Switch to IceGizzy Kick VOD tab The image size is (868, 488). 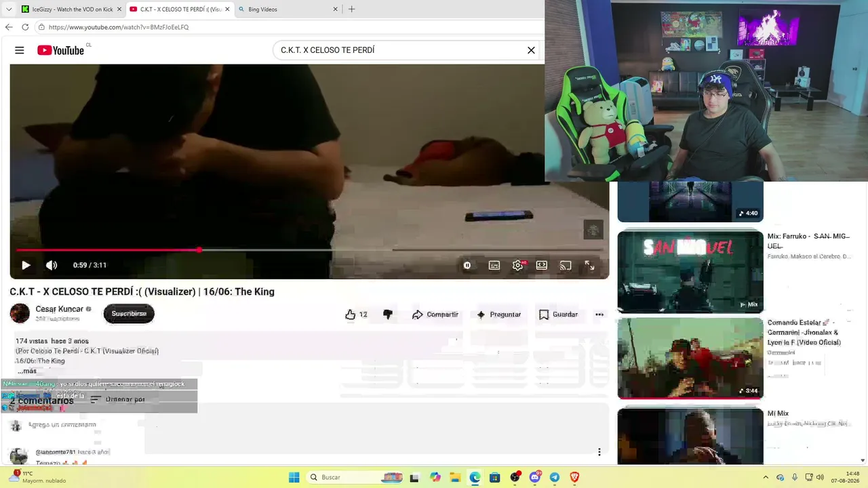pyautogui.click(x=71, y=9)
